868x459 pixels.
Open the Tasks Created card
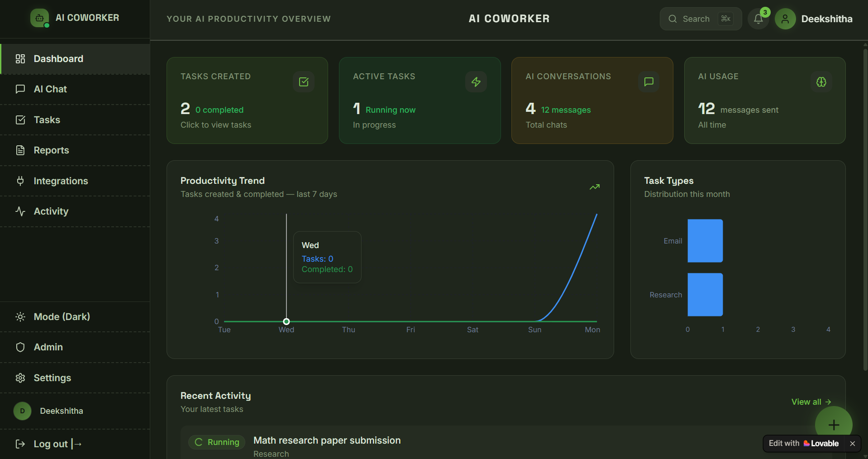247,100
